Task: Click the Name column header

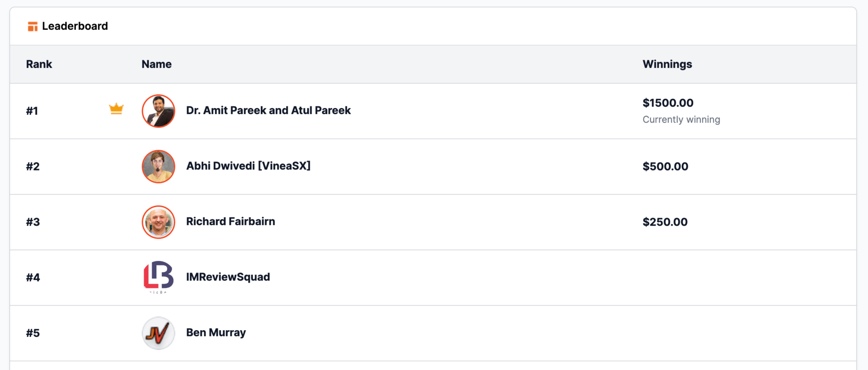Action: click(156, 64)
